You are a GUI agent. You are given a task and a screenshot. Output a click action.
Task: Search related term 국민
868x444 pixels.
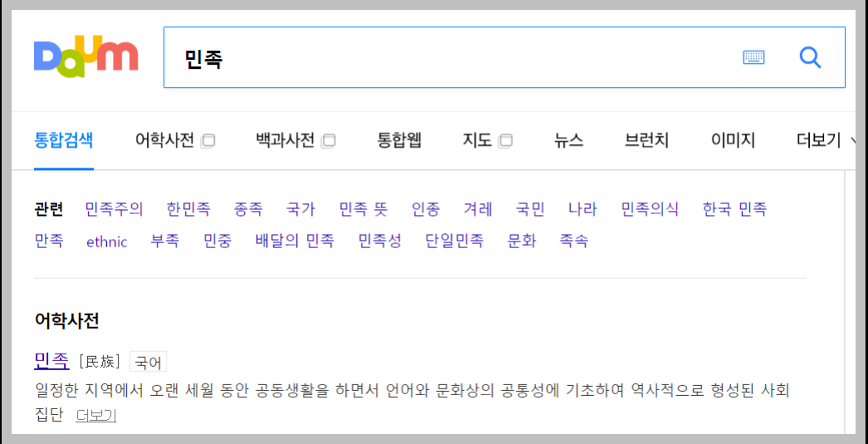(x=529, y=209)
